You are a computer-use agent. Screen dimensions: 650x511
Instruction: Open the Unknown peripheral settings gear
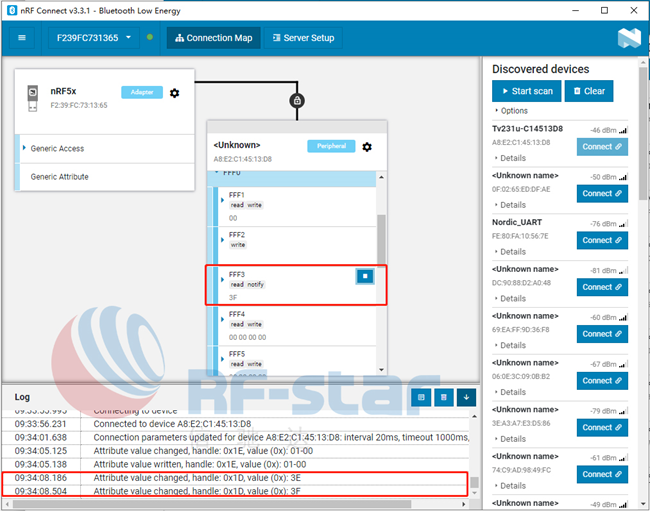[367, 147]
